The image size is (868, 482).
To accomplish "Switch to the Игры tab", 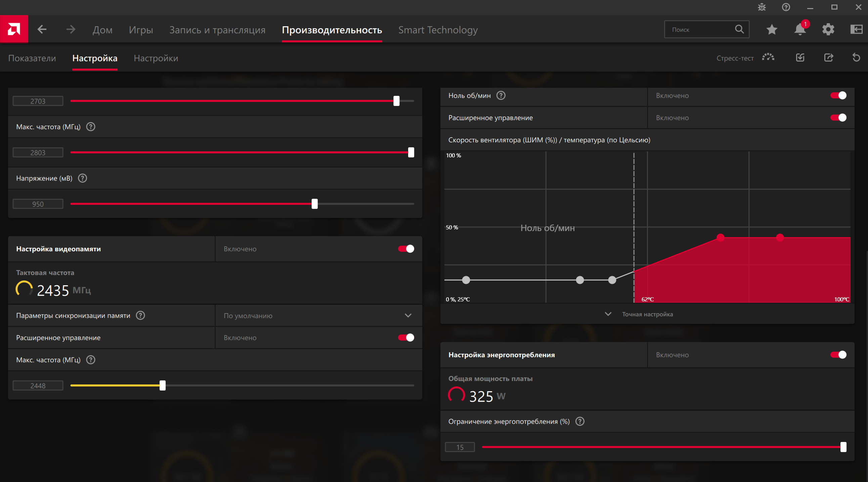I will click(x=141, y=30).
